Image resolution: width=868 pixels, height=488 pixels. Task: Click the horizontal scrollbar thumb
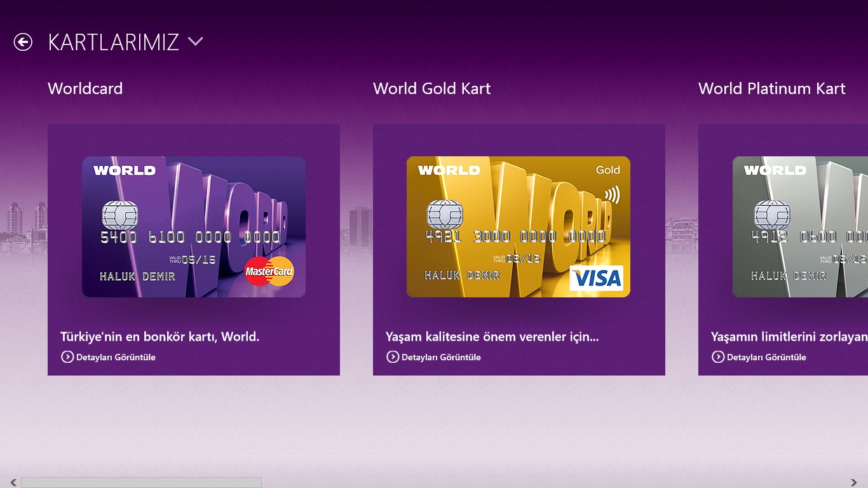[x=141, y=483]
